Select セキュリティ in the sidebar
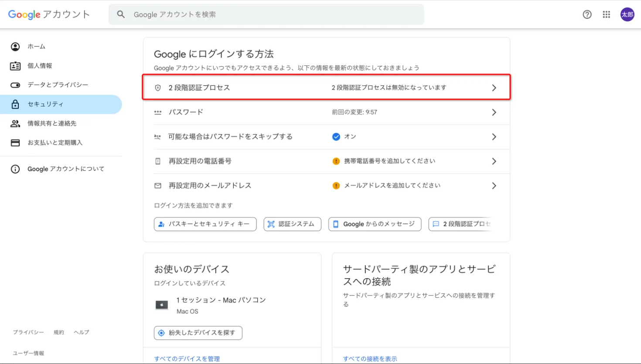The image size is (641, 364). pos(61,104)
